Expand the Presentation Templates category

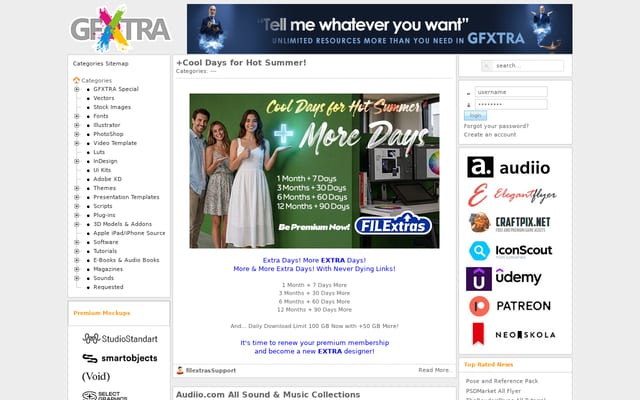coord(77,197)
